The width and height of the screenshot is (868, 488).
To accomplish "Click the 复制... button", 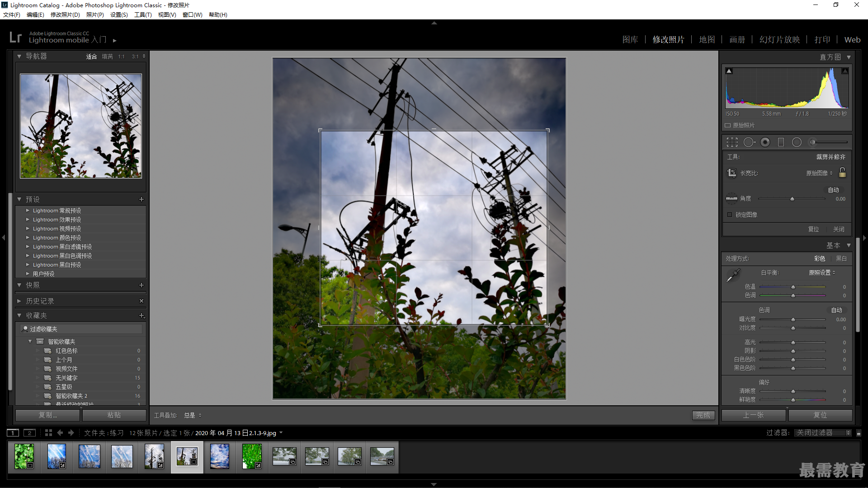I will 48,415.
